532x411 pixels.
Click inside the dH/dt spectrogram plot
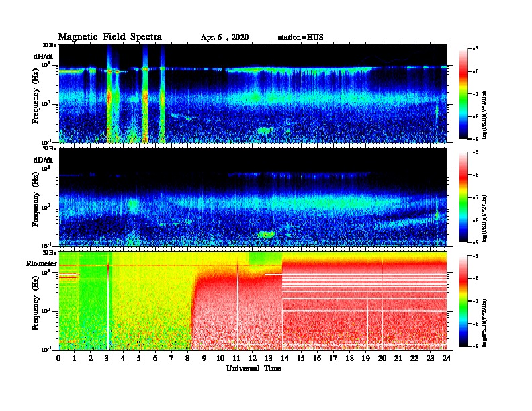(253, 93)
